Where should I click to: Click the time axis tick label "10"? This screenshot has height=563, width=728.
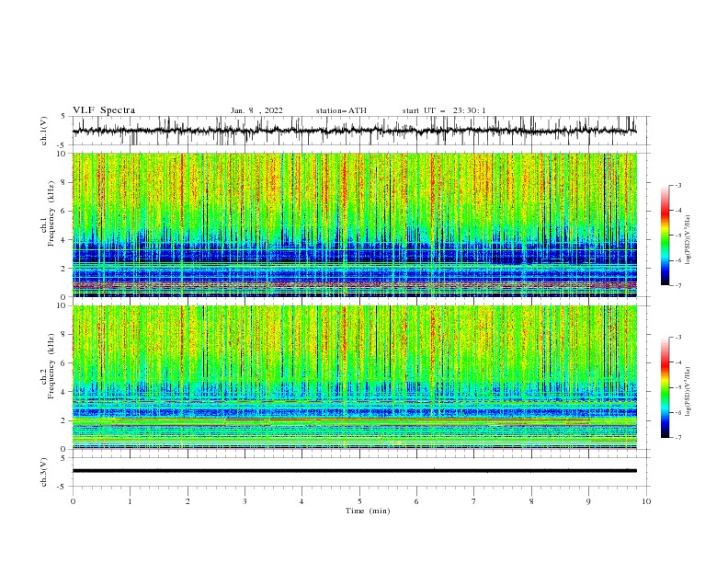pos(646,501)
